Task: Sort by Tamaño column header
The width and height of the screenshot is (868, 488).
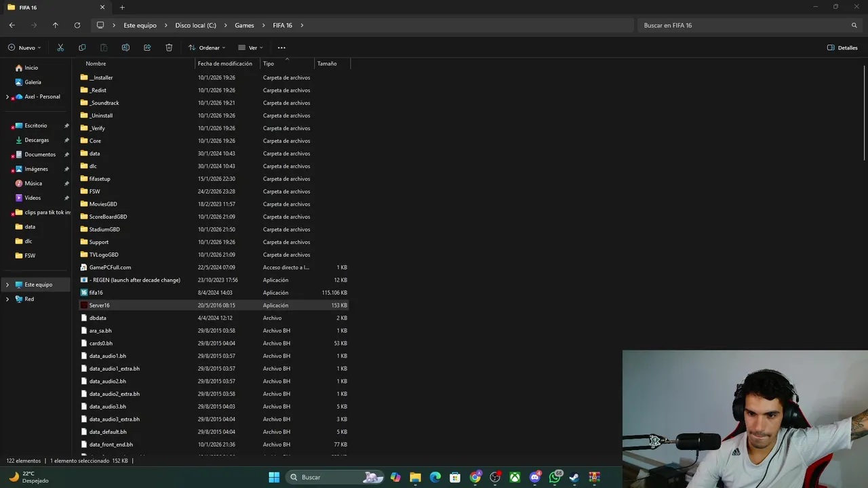Action: pos(327,64)
